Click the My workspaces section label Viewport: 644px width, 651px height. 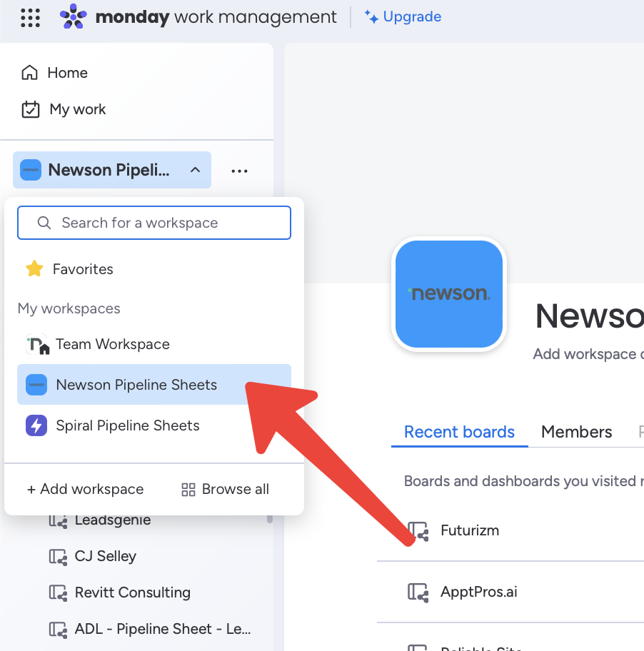[69, 308]
